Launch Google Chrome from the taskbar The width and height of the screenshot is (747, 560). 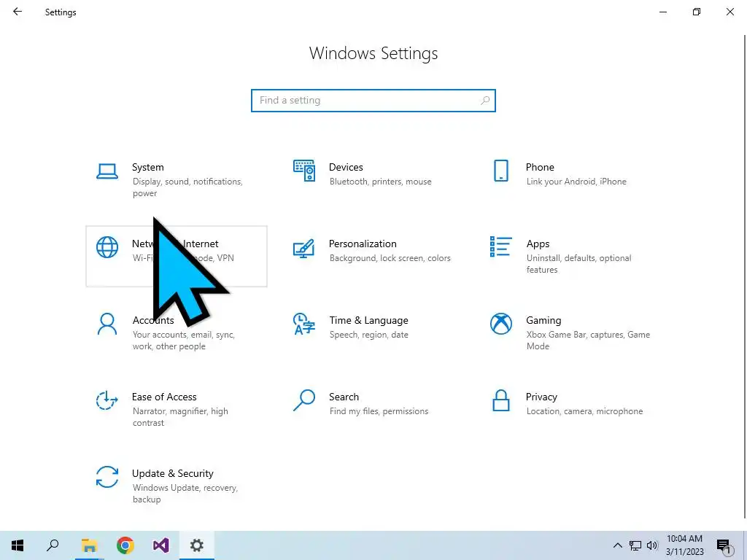(125, 545)
